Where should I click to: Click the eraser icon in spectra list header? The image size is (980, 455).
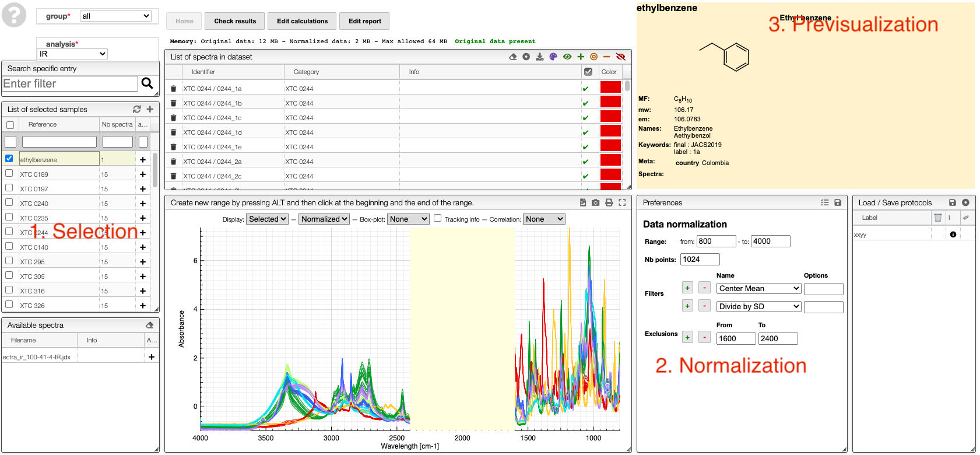pos(513,57)
